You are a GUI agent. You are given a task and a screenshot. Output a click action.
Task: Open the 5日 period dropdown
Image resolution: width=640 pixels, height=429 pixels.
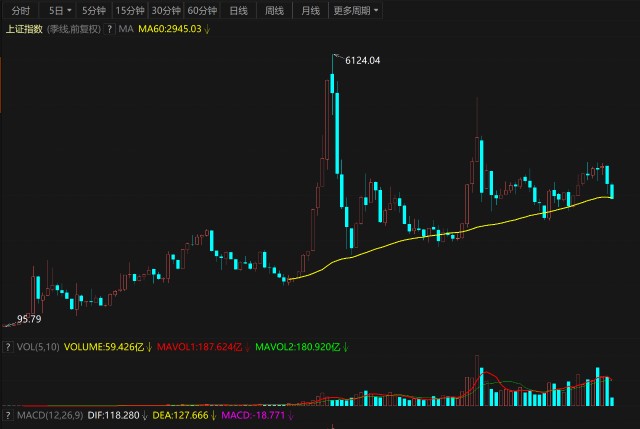coord(60,10)
